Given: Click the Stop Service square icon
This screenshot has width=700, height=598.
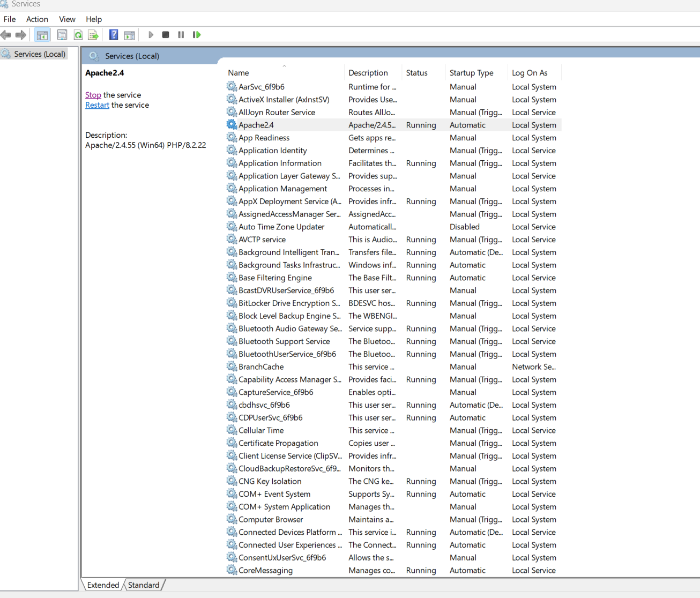Looking at the screenshot, I should 166,35.
